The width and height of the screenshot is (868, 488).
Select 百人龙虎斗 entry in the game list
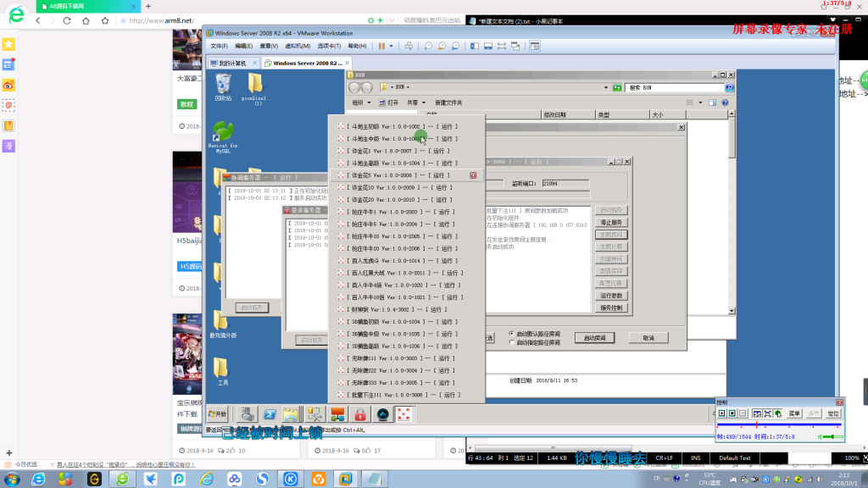click(x=398, y=261)
